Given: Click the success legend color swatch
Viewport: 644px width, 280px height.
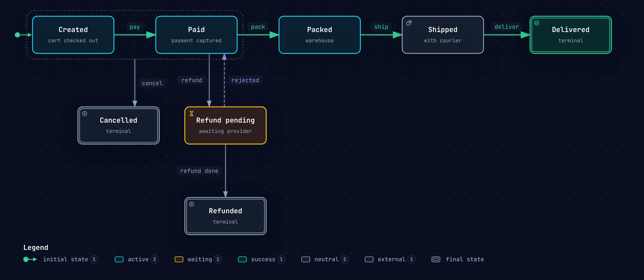Looking at the screenshot, I should 242,259.
